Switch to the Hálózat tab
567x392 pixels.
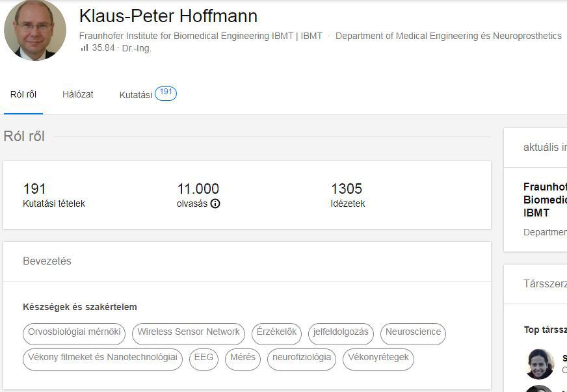point(78,94)
